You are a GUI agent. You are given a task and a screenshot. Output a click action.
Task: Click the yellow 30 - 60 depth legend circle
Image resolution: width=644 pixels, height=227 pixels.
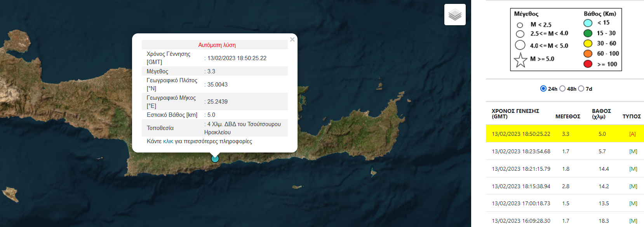coord(588,43)
